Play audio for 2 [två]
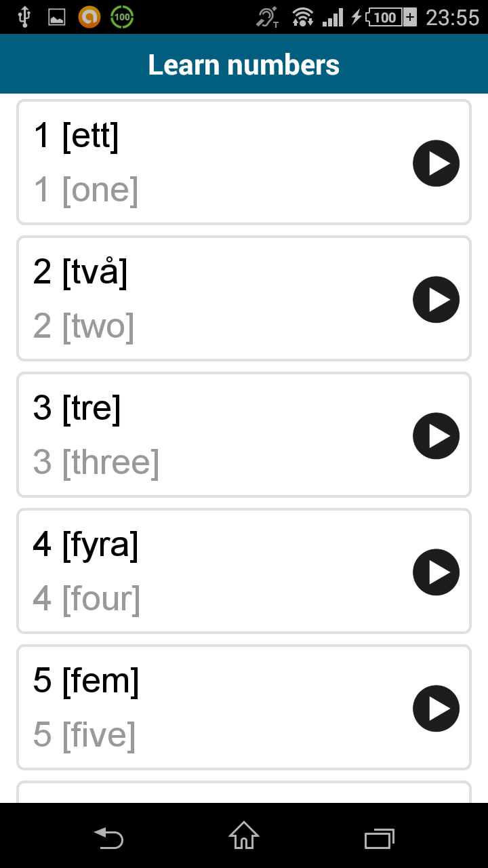 click(x=436, y=300)
